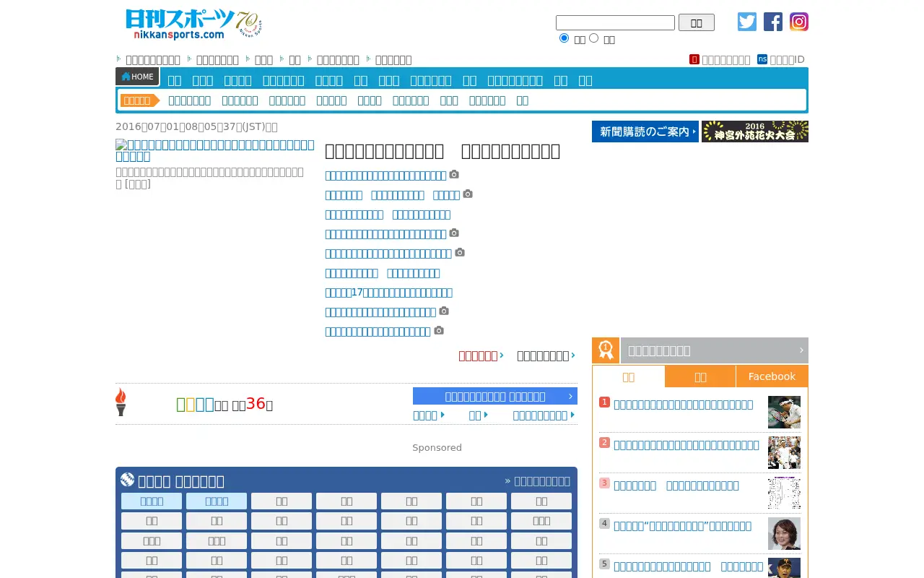
Task: Focus the search text field in header
Action: pos(615,22)
